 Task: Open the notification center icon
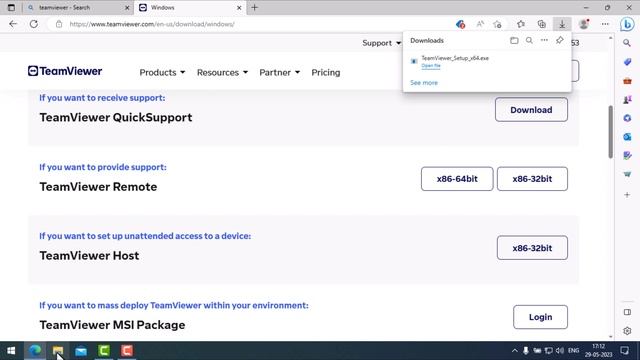(624, 351)
